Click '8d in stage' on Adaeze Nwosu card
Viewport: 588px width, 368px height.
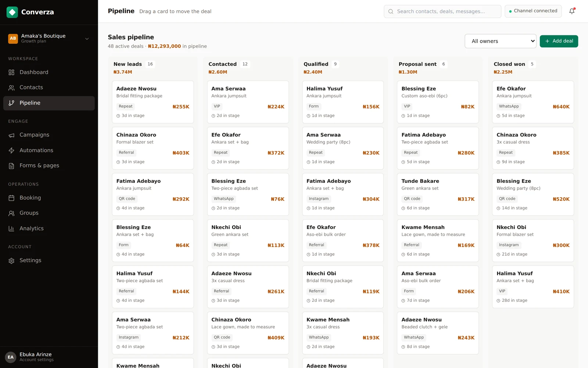[418, 347]
